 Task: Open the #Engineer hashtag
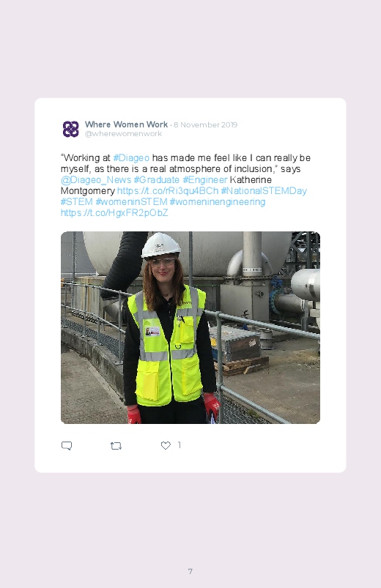pyautogui.click(x=205, y=180)
